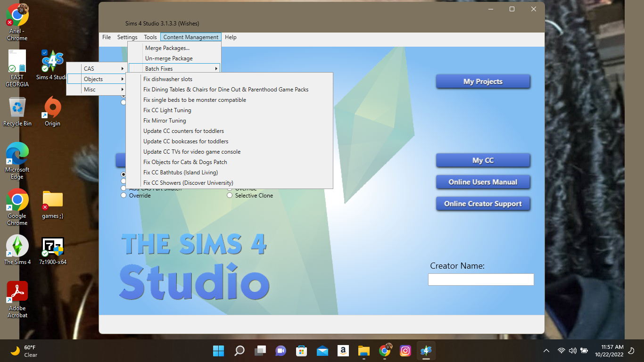Click the My CC button
This screenshot has height=362, width=644.
click(x=483, y=160)
